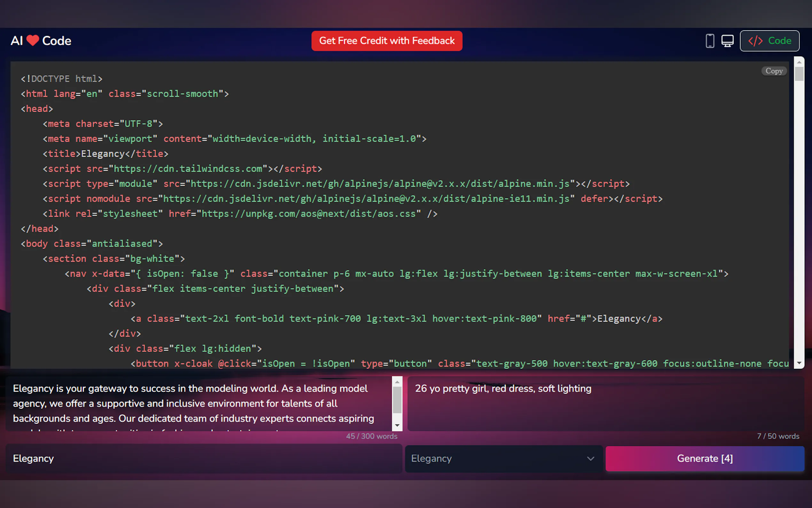Image resolution: width=812 pixels, height=508 pixels.
Task: Click the AI Code logo text
Action: [x=41, y=40]
